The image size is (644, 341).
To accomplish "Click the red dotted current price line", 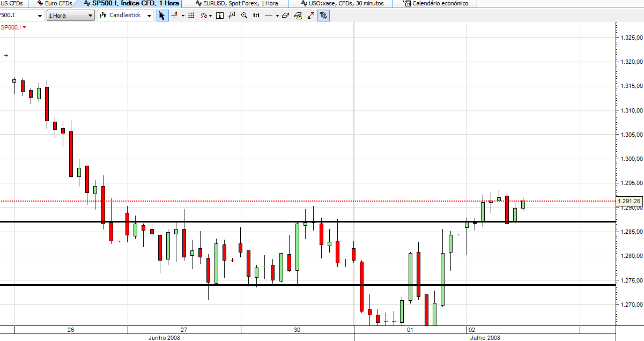I will pyautogui.click(x=308, y=202).
